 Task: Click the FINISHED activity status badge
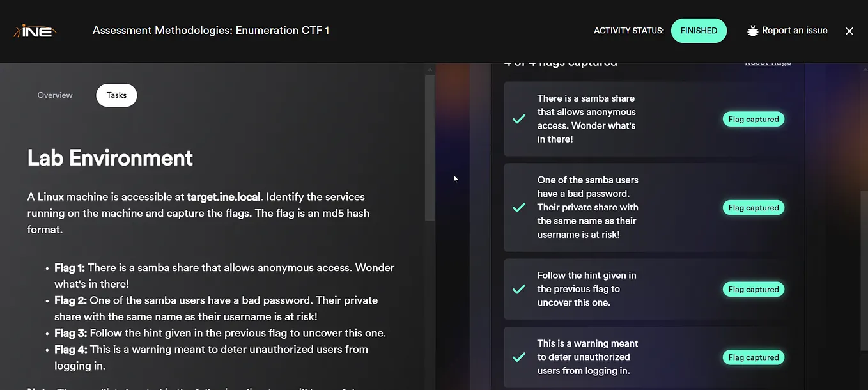(x=699, y=30)
